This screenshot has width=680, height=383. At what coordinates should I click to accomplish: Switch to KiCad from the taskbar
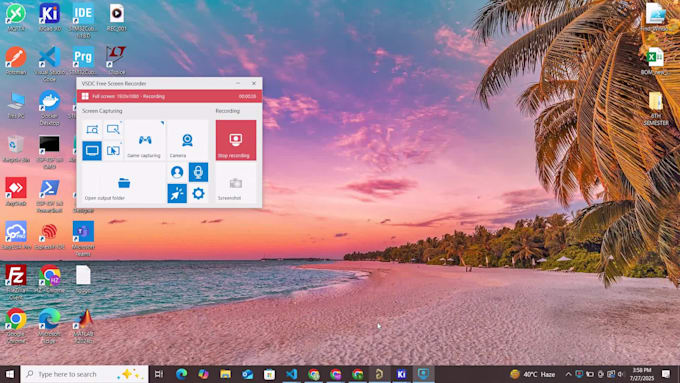tap(402, 374)
